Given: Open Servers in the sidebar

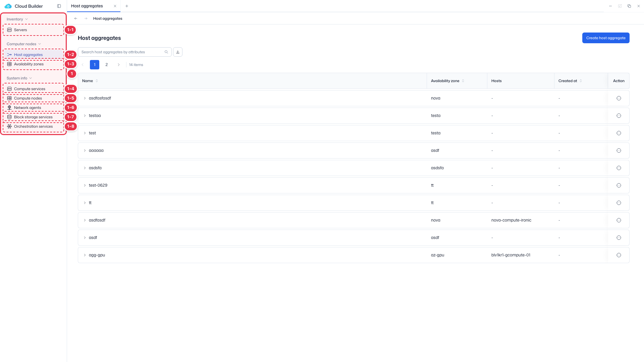Looking at the screenshot, I should [x=33, y=30].
